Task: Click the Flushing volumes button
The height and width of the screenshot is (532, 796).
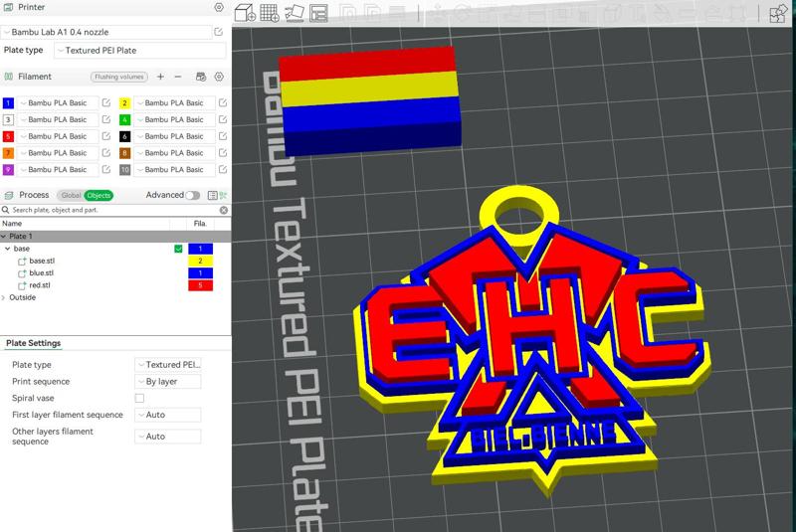Action: 119,77
